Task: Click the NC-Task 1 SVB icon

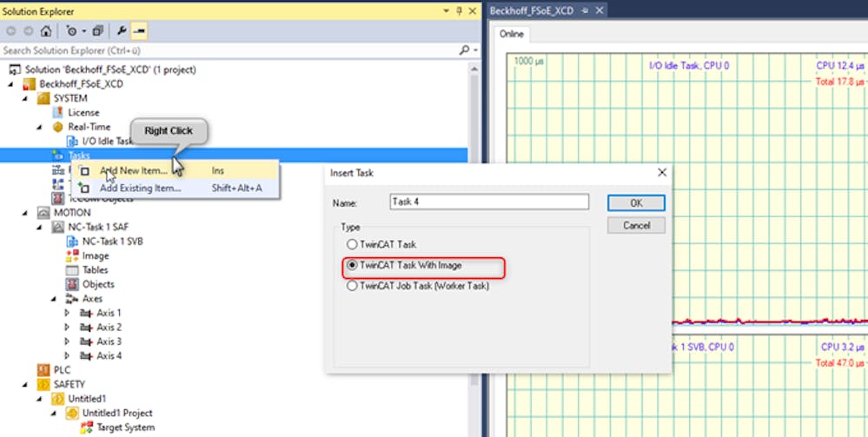Action: pyautogui.click(x=72, y=242)
